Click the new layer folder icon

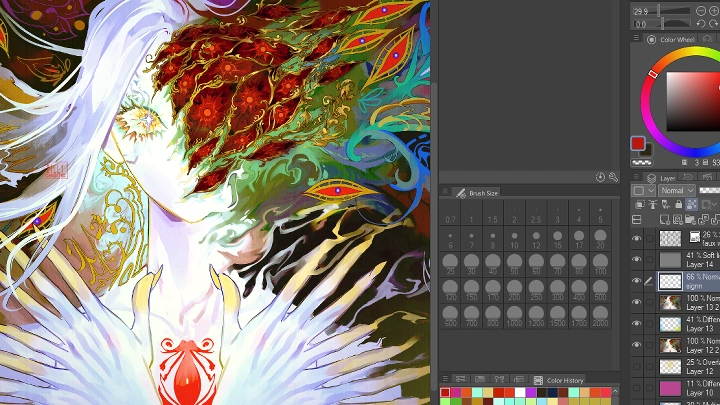(691, 220)
